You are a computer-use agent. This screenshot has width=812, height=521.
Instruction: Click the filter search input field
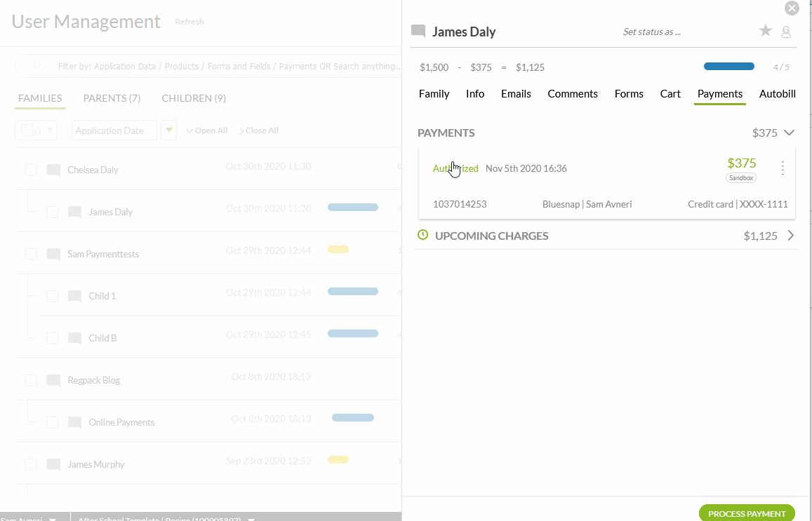[x=225, y=67]
